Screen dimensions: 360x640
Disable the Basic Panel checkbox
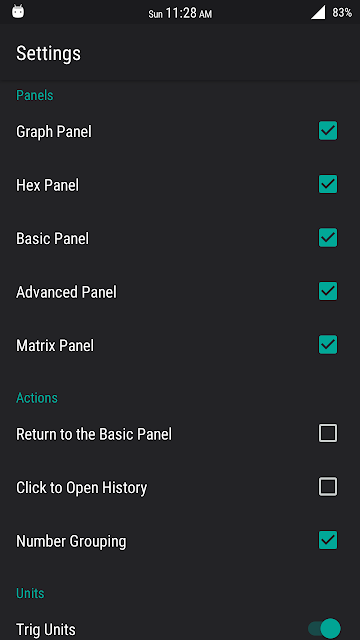(x=328, y=238)
